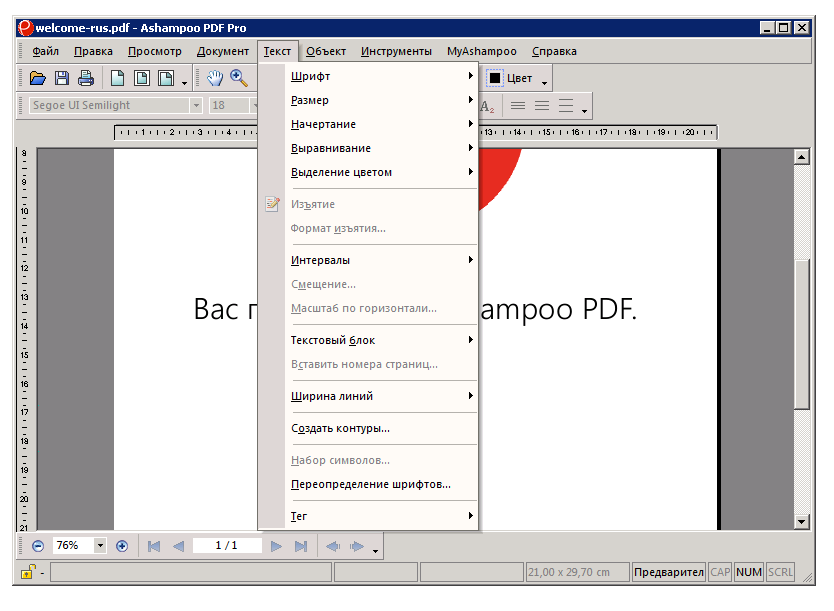The width and height of the screenshot is (834, 611).
Task: Click the zoom out minus icon
Action: tap(38, 546)
